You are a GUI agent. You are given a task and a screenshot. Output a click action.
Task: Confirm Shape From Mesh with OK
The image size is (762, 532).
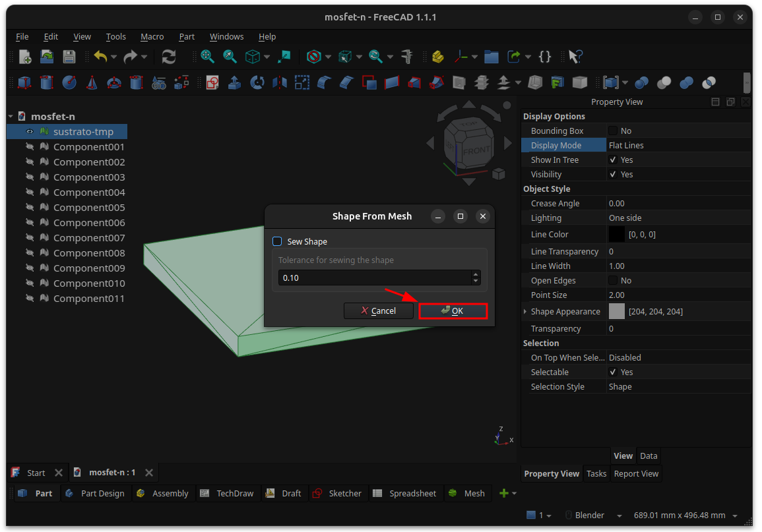coord(453,311)
